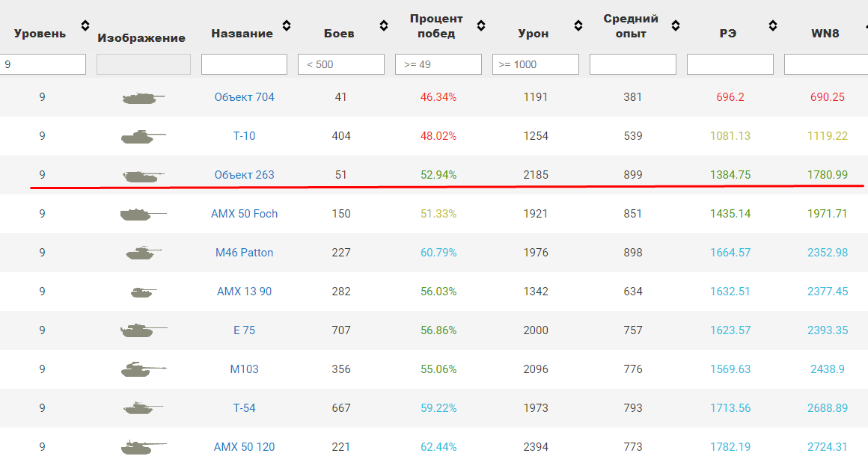The height and width of the screenshot is (459, 868).
Task: Open the Объект 704 tank link
Action: pyautogui.click(x=244, y=97)
